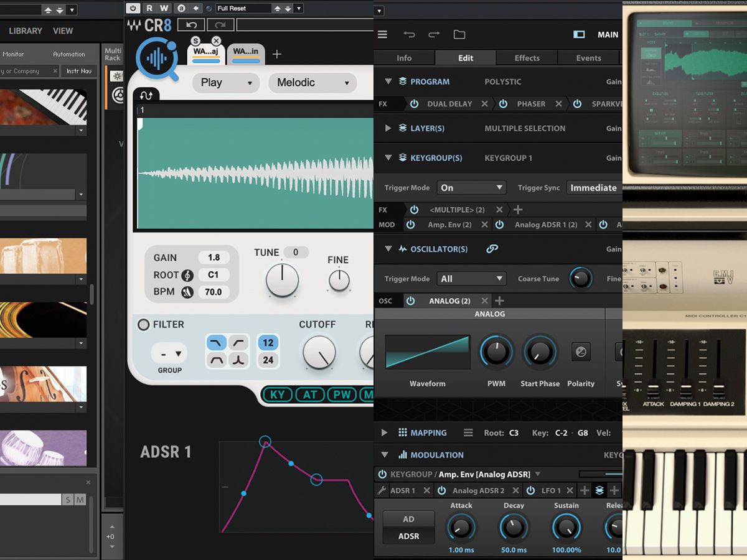Select the low-pass filter shape icon
Viewport: 747px width, 560px height.
[216, 342]
